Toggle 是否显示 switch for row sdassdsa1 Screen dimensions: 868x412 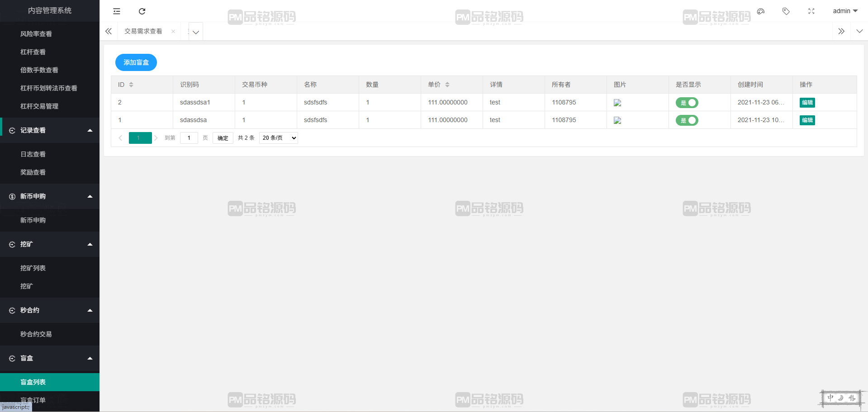click(687, 103)
